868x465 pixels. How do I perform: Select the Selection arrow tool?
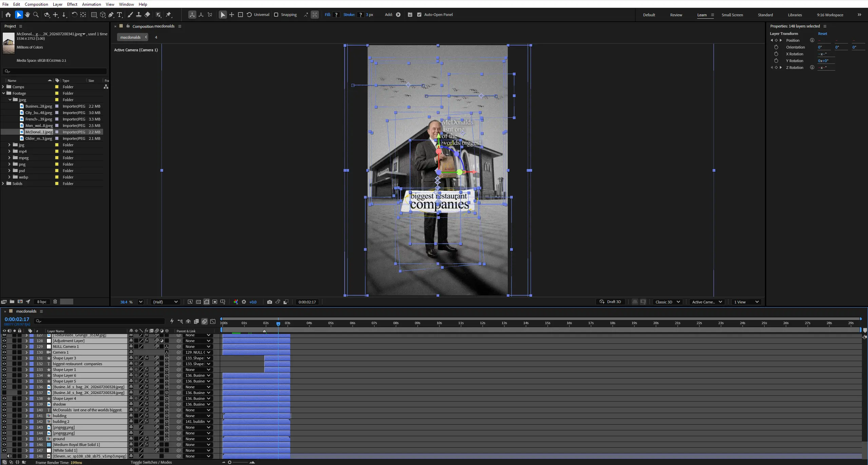(19, 15)
